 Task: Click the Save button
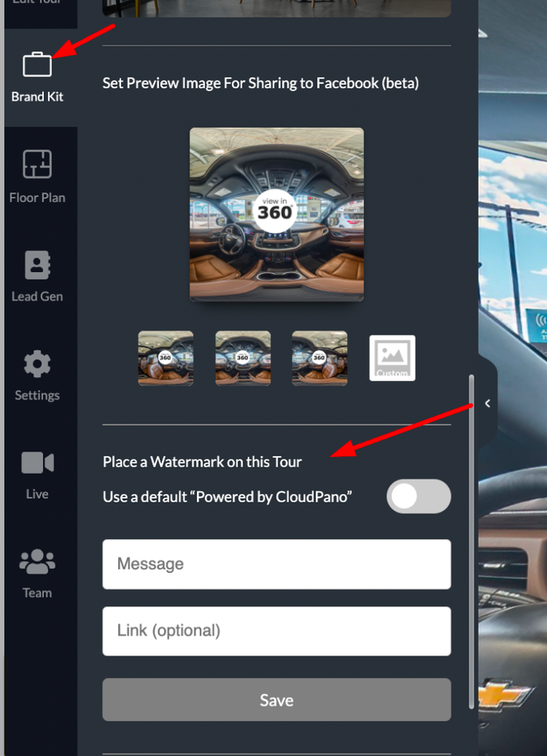[x=277, y=700]
